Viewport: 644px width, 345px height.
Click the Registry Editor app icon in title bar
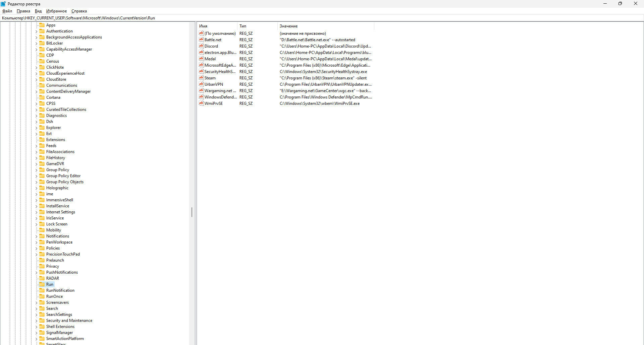[x=3, y=4]
